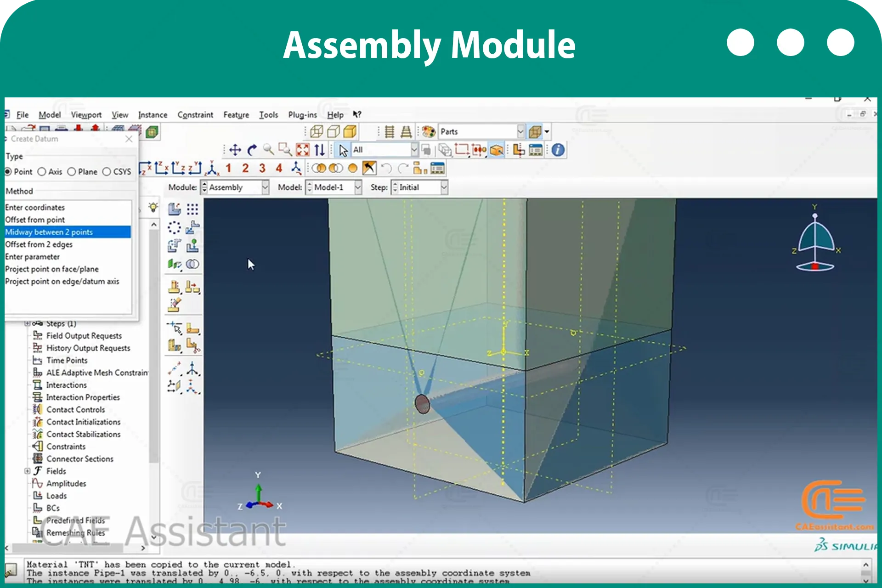Click the Linear Pattern tool icon

(x=192, y=209)
